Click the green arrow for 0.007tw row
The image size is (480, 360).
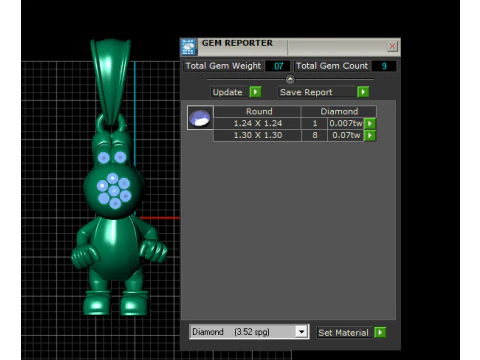point(370,124)
